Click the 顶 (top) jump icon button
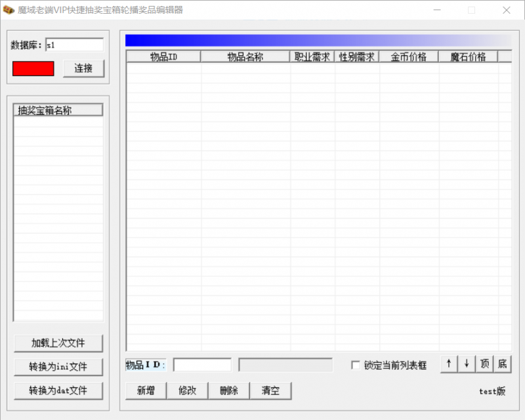525x420 pixels. (x=484, y=364)
